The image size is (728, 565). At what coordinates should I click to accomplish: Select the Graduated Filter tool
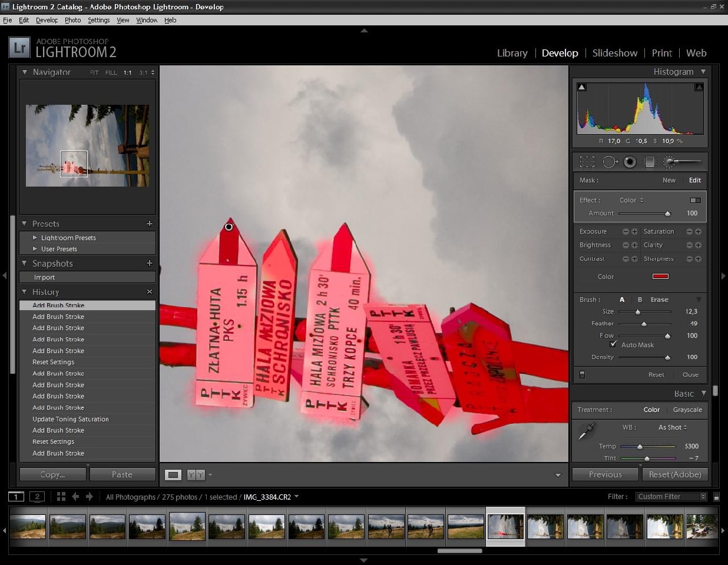point(650,162)
